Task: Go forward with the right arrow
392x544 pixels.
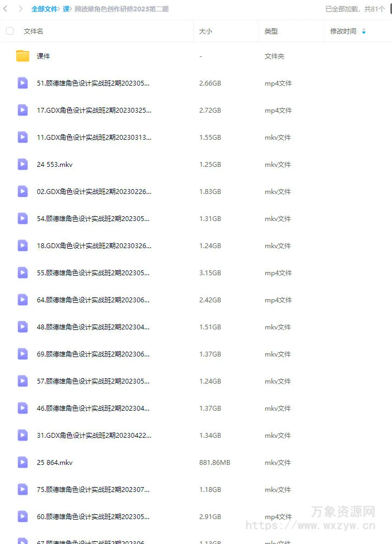Action: [21, 9]
